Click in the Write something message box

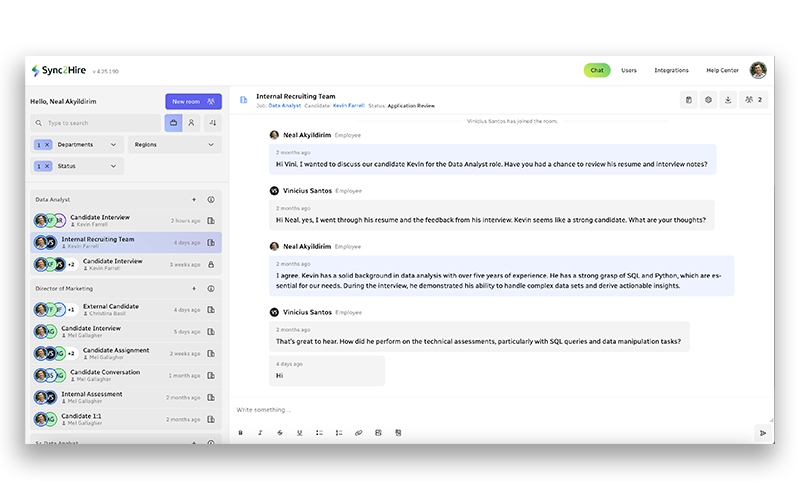501,410
